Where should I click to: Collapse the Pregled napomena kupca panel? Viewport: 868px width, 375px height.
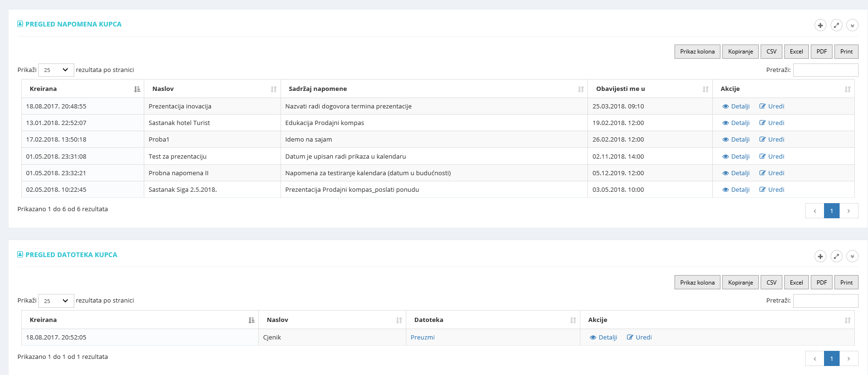tap(852, 25)
